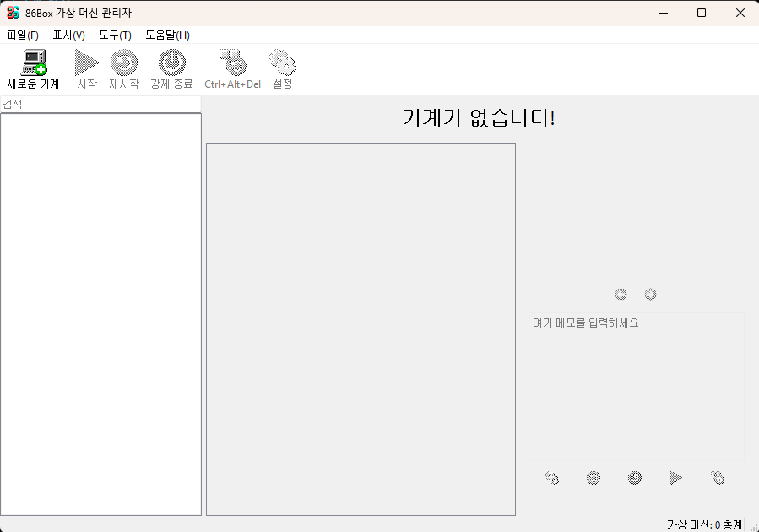Click the 재시작 (restart) toolbar icon
Screen dimensions: 759x532
tap(124, 63)
